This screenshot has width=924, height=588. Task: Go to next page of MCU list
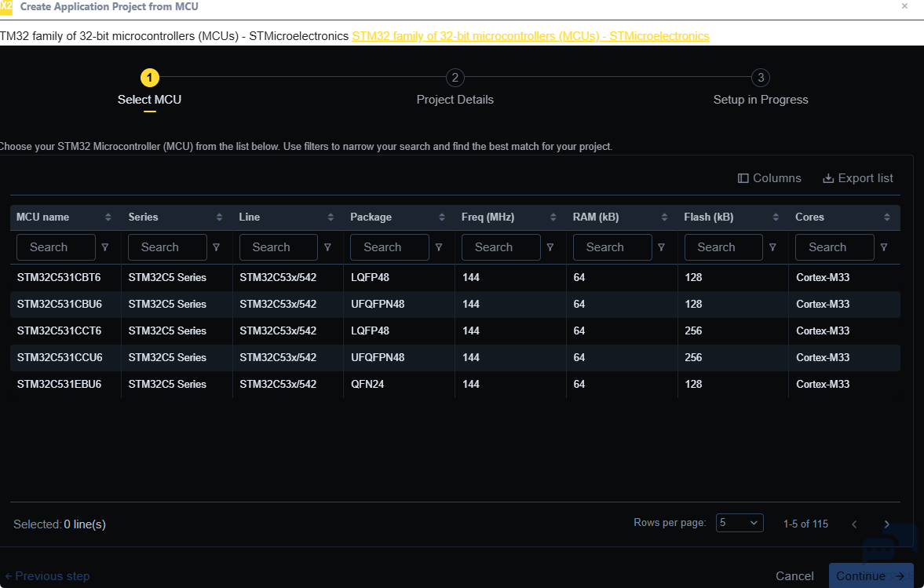pos(886,524)
